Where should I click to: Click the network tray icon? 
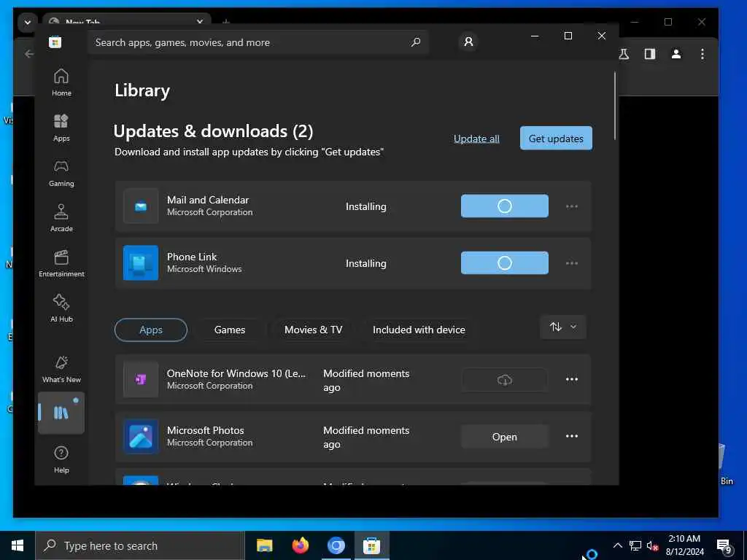[635, 545]
